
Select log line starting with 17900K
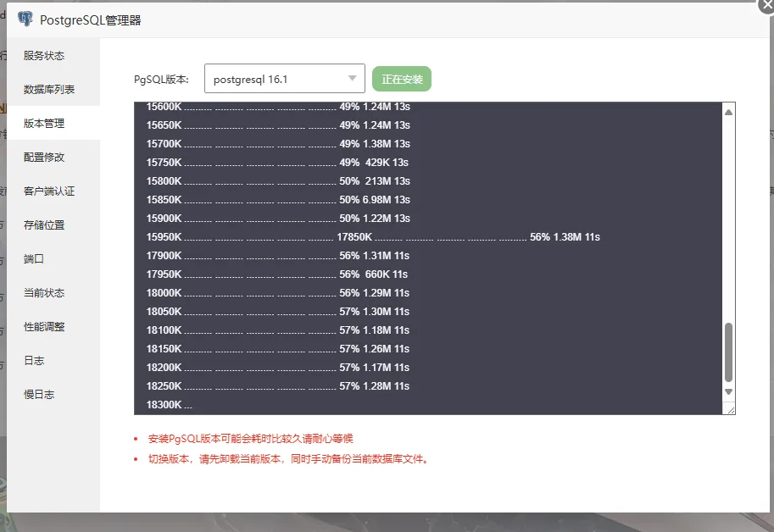278,256
